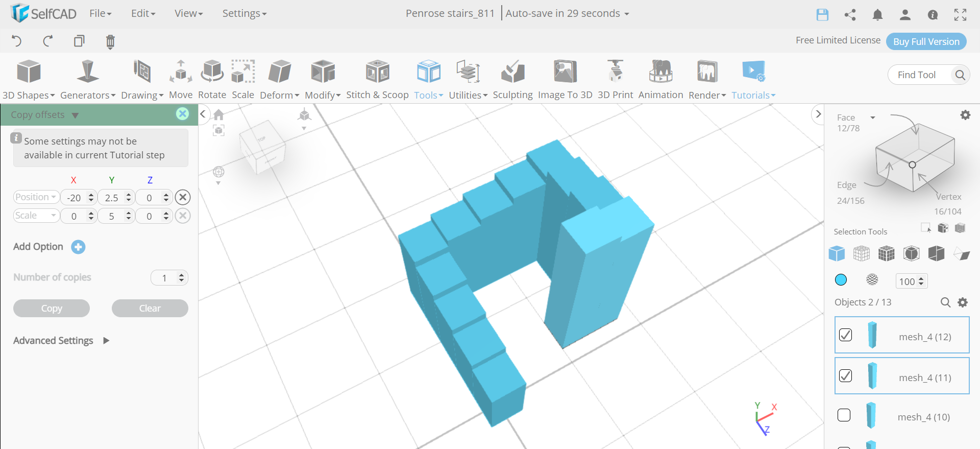
Task: Click the Clear button
Action: click(x=150, y=308)
